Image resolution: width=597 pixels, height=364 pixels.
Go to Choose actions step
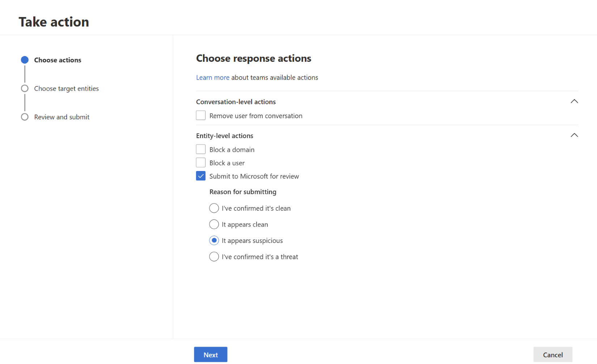[51, 60]
